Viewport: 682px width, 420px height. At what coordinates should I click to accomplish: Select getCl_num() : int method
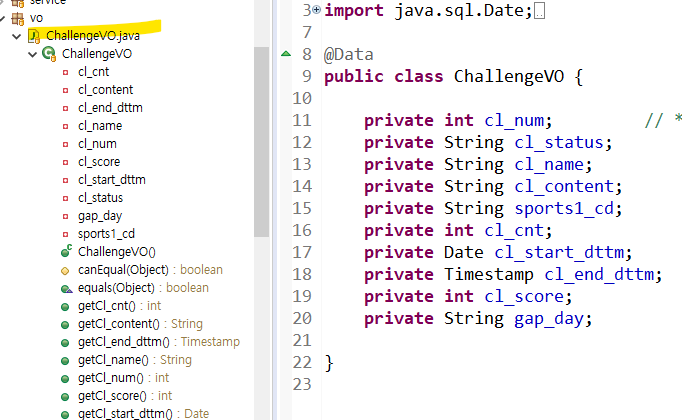(123, 378)
